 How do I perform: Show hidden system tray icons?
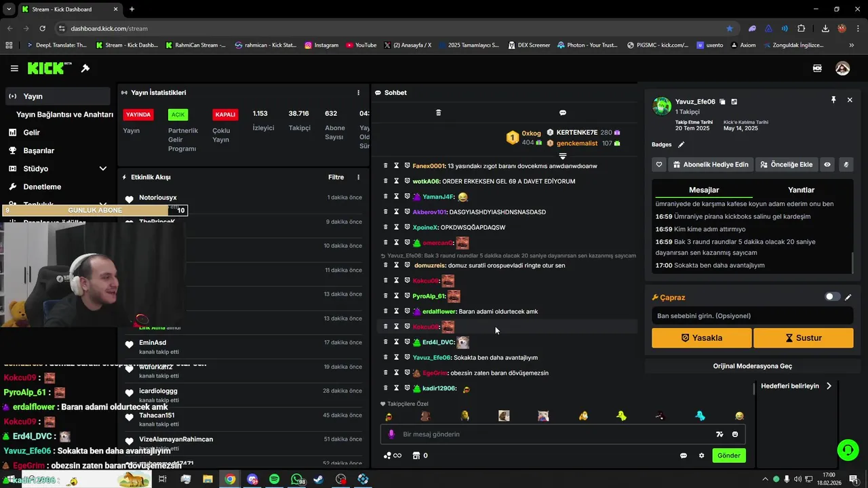(x=766, y=479)
